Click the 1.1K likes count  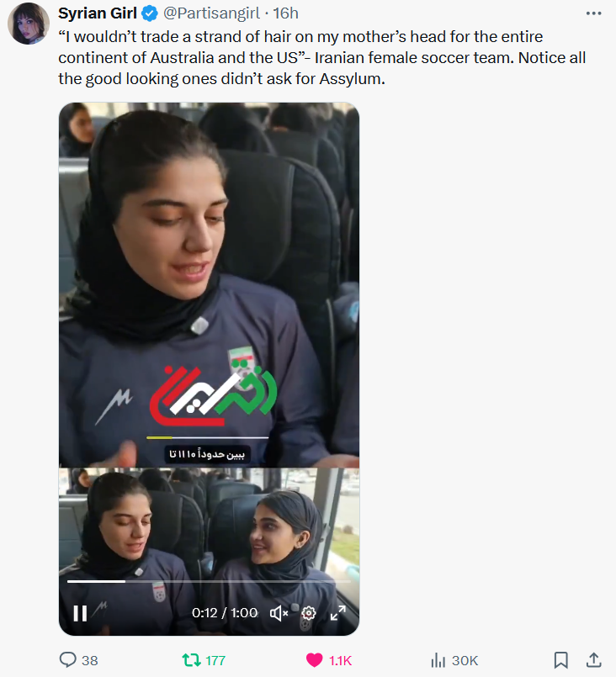(340, 660)
